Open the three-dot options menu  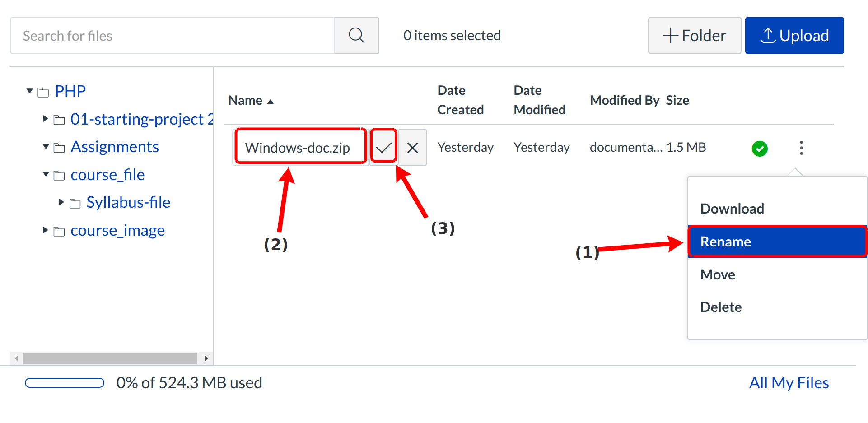(x=801, y=148)
